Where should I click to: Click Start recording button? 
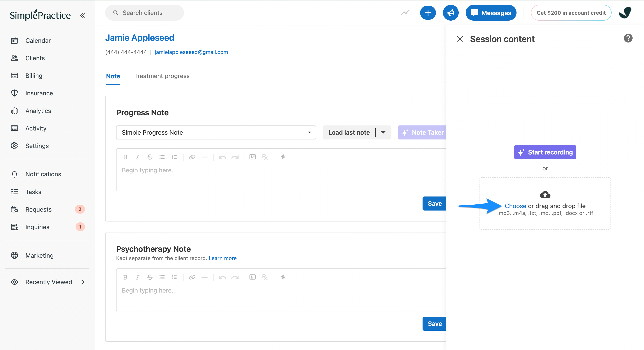(545, 152)
